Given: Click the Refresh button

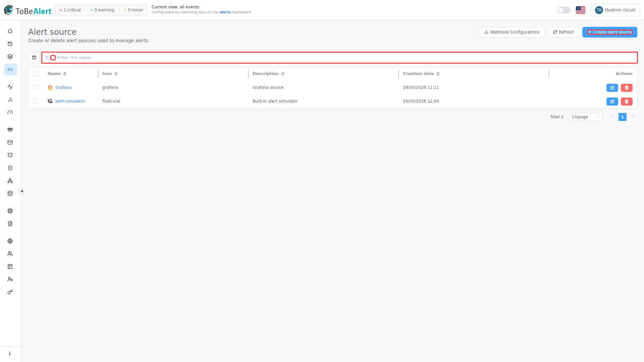Looking at the screenshot, I should [563, 32].
